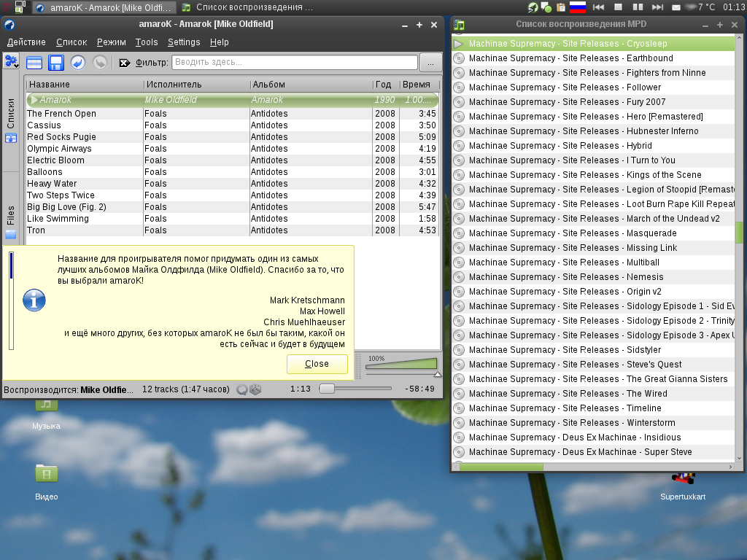Toggle the remaining time display -58:49
The height and width of the screenshot is (560, 747).
click(x=419, y=389)
